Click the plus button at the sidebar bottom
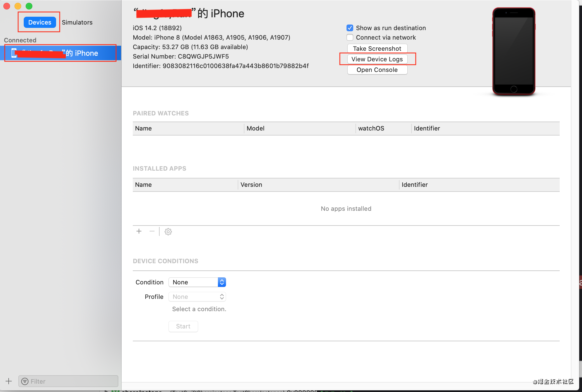Viewport: 582px width, 392px height. (9, 381)
